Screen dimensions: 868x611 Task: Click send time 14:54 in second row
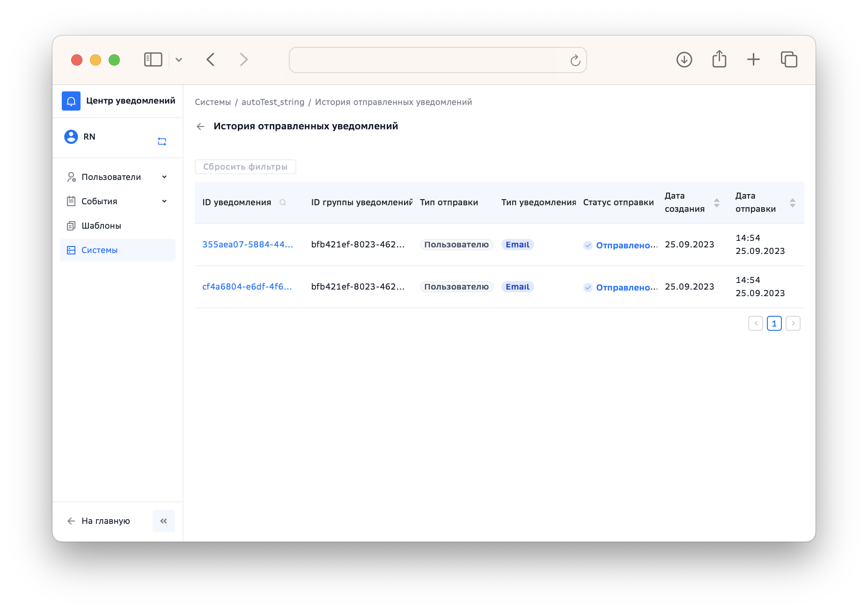pyautogui.click(x=748, y=280)
